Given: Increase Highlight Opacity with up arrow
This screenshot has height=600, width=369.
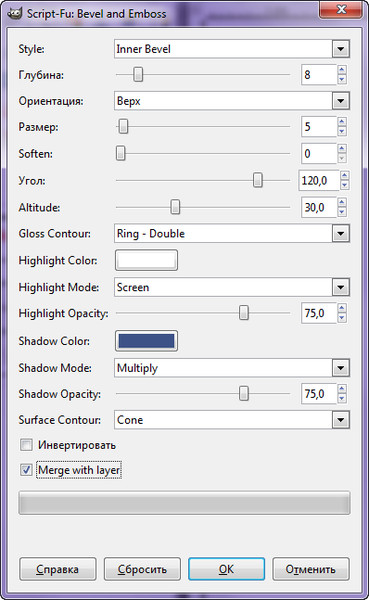Looking at the screenshot, I should [342, 308].
